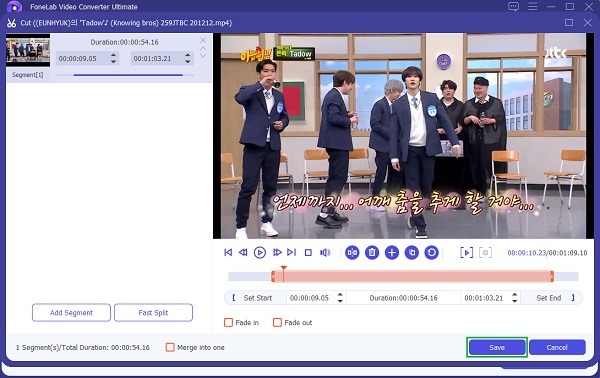This screenshot has width=600, height=378.
Task: Click the scissors Cut icon in the title bar
Action: pos(11,23)
